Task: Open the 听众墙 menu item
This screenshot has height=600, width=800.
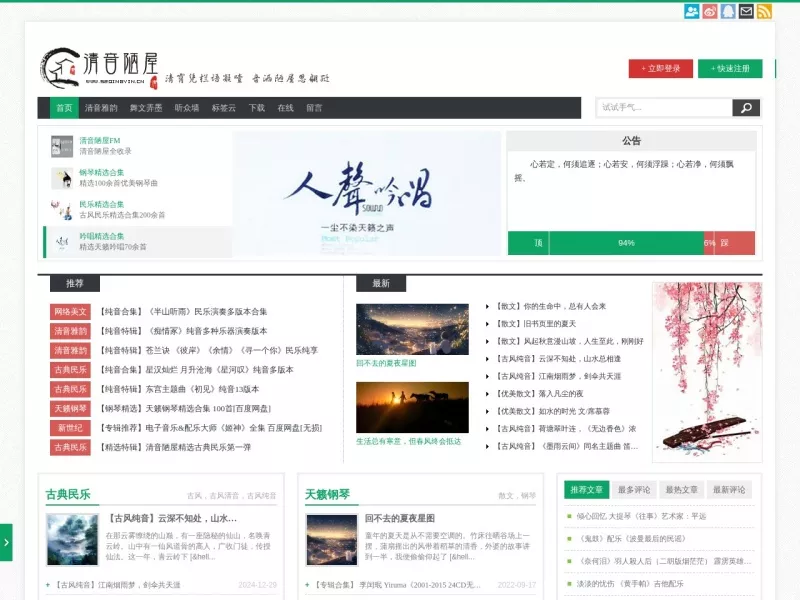Action: pos(187,108)
